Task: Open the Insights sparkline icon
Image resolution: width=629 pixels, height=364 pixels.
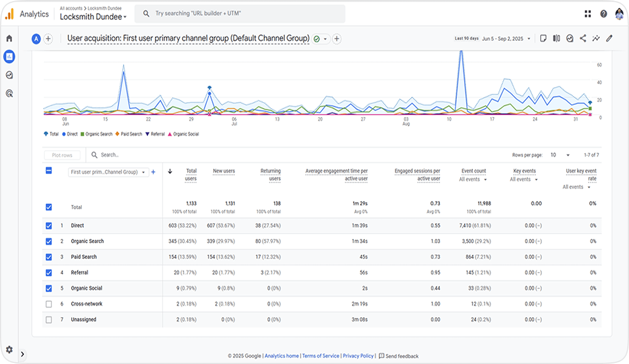Action: pyautogui.click(x=596, y=39)
